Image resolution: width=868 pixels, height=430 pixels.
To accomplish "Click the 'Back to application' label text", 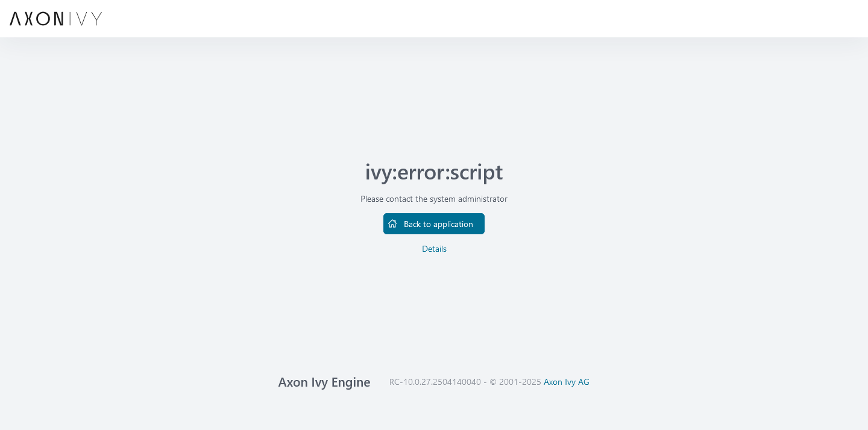I will pos(438,224).
